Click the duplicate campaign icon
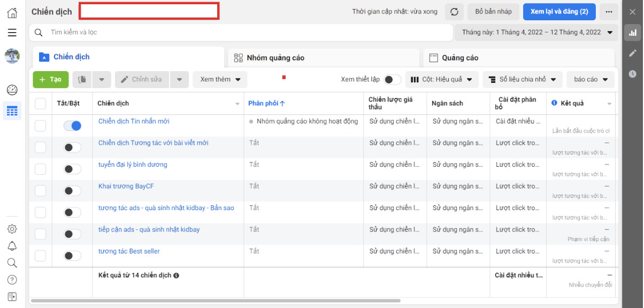Viewport: 644px width, 308px height. [x=82, y=80]
